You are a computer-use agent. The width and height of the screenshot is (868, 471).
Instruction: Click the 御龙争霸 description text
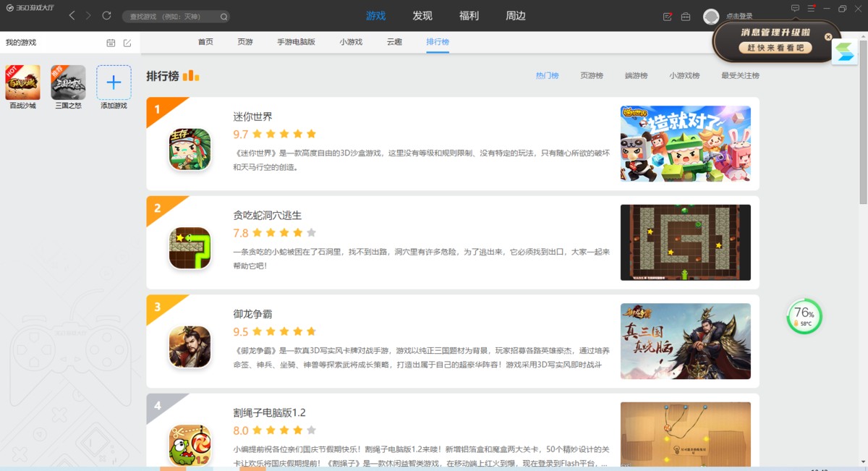(422, 357)
